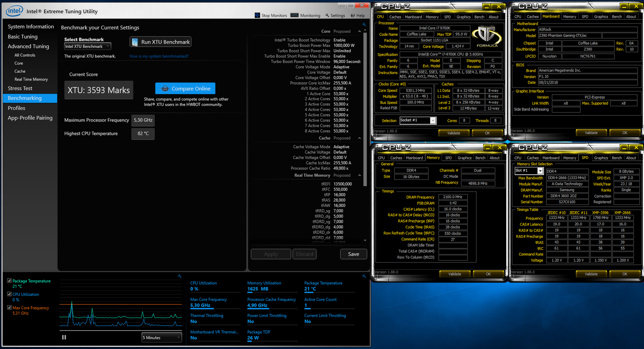Image resolution: width=644 pixels, height=349 pixels.
Task: Click the Republic of Gamers Formula logo in CPU-Z
Action: tap(487, 36)
